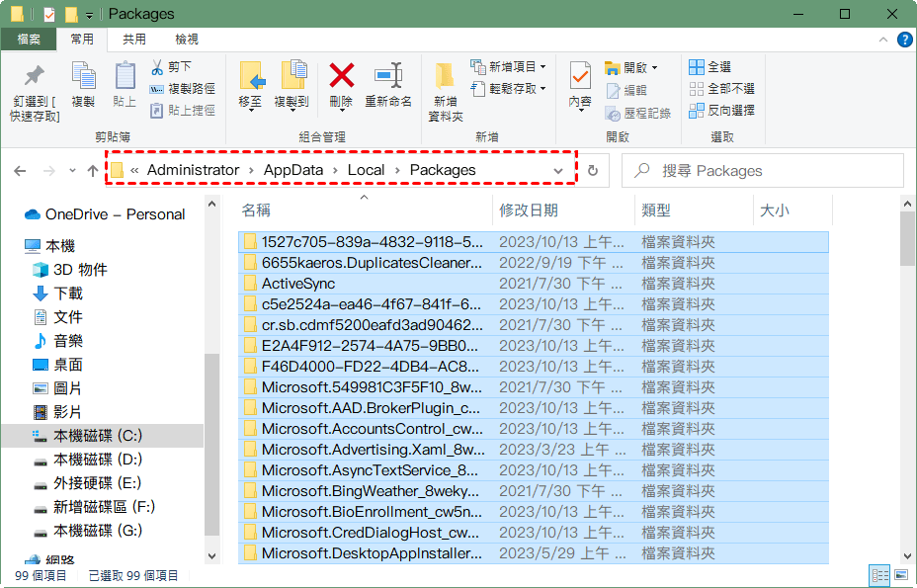The height and width of the screenshot is (588, 917).
Task: Click the file list vertical scrollbar thumb
Action: click(x=907, y=239)
